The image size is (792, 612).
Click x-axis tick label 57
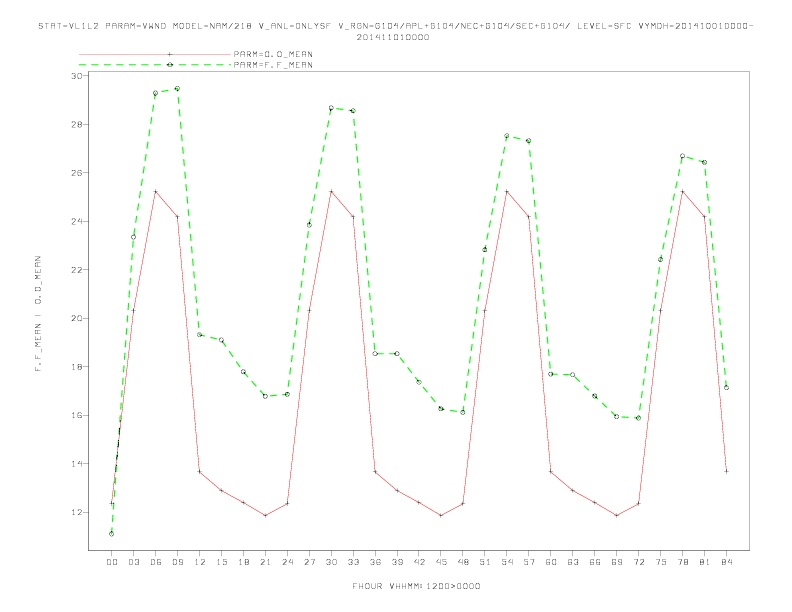click(x=529, y=562)
